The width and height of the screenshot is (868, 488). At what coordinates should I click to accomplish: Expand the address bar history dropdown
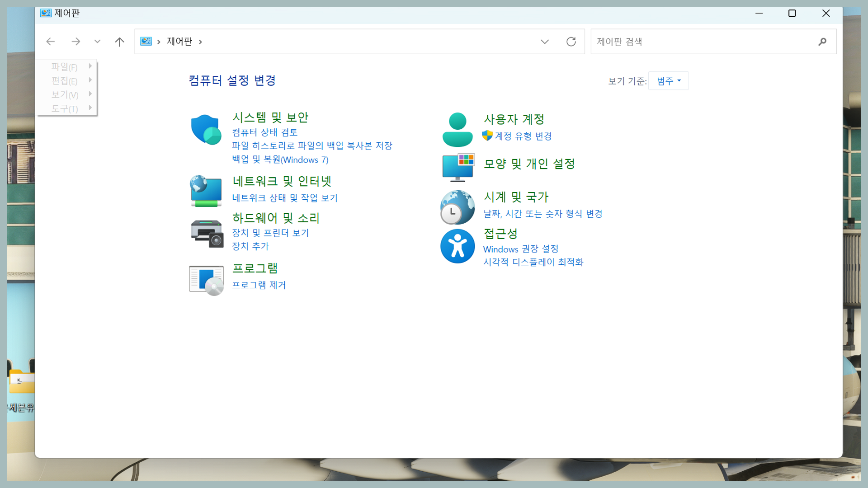545,42
